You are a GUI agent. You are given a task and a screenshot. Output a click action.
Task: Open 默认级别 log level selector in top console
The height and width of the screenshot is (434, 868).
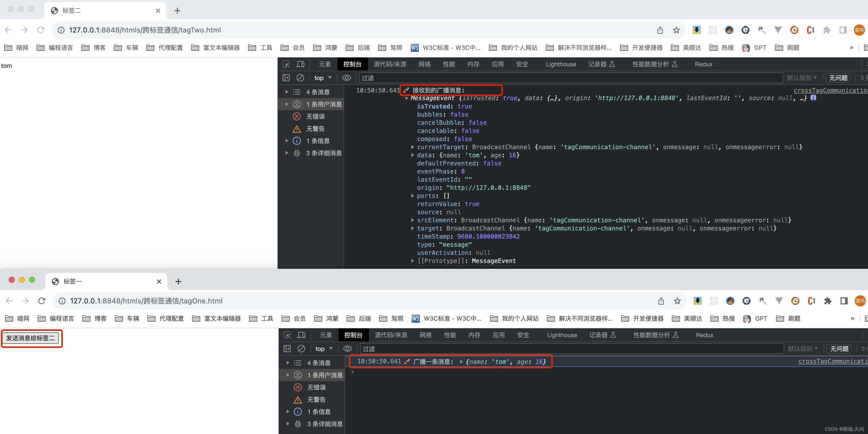tap(802, 78)
